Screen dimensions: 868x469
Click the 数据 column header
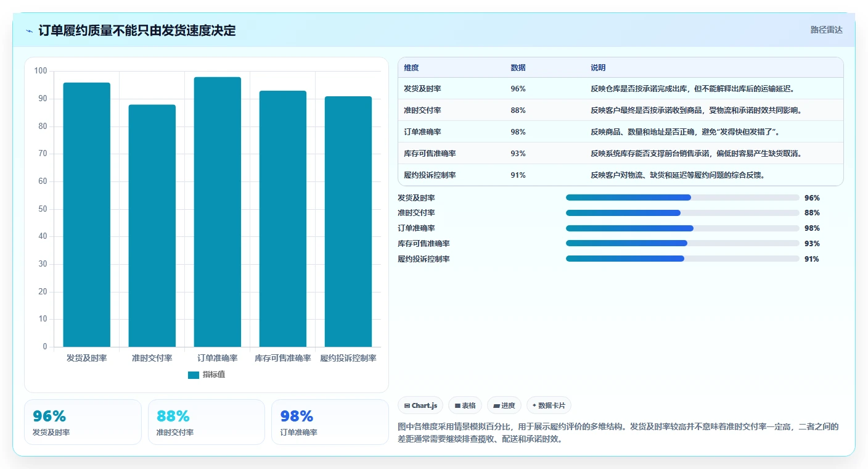tap(518, 68)
